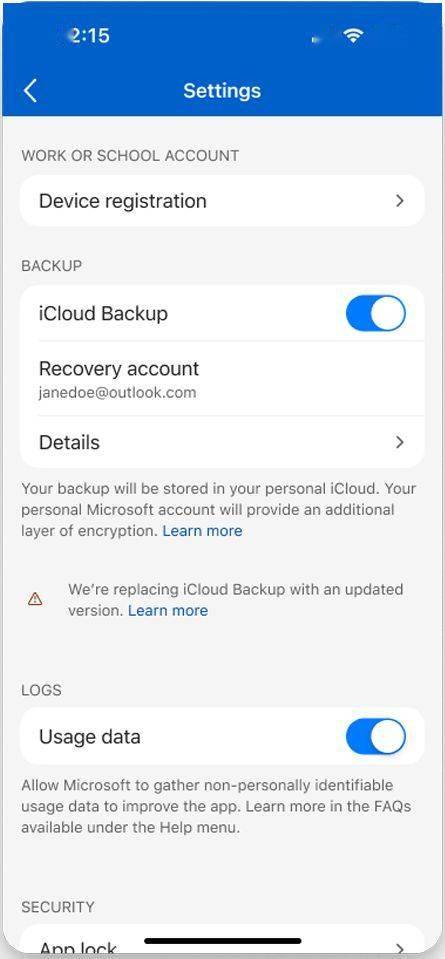
Task: Tap the iCloud Backup label
Action: click(x=103, y=313)
